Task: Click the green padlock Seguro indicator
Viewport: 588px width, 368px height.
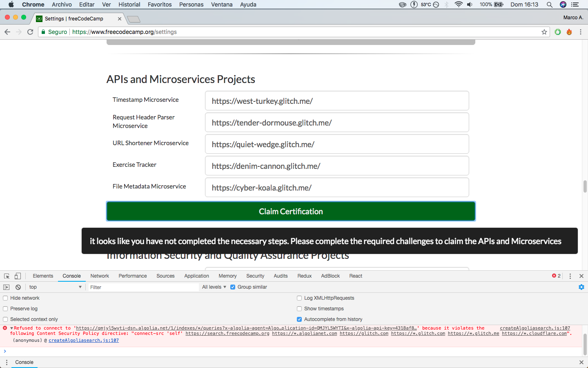Action: (x=54, y=32)
